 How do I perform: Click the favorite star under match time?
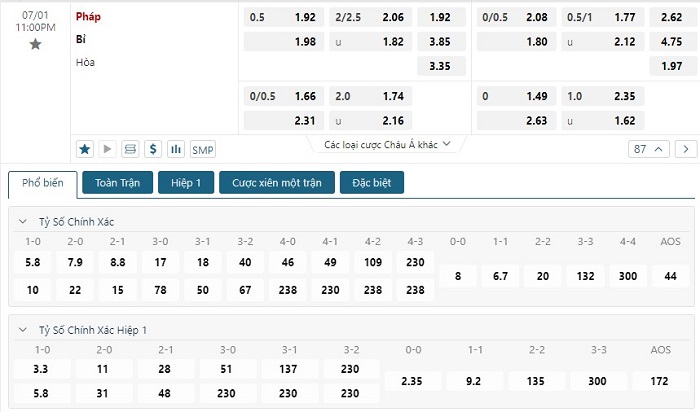tap(35, 44)
